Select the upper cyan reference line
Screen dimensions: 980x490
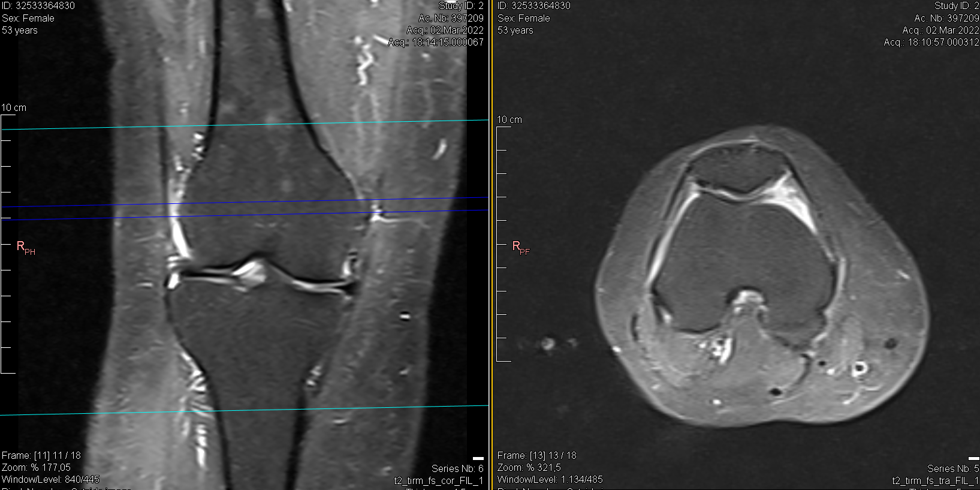tap(240, 125)
